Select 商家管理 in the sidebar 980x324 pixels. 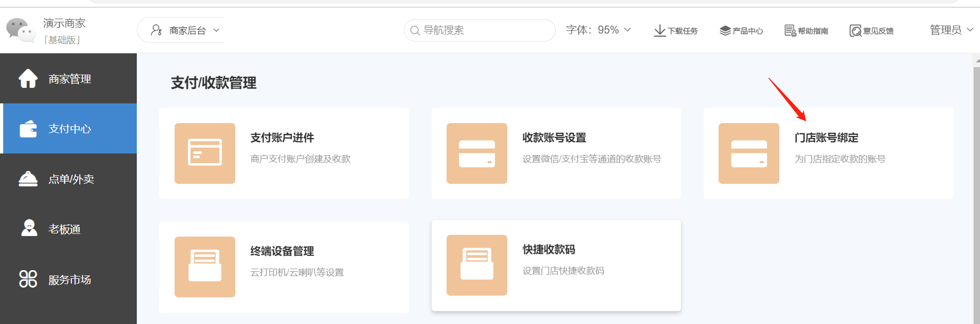[69, 79]
